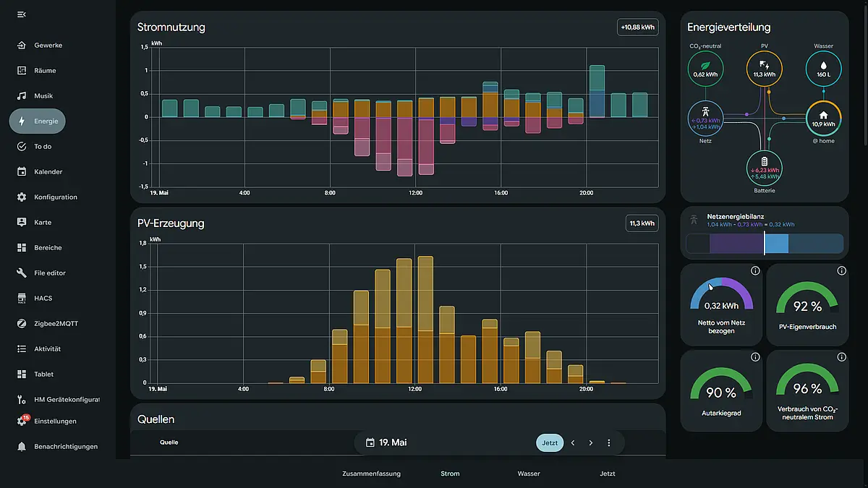
Task: Click the Jetzt button in date bar
Action: 550,442
